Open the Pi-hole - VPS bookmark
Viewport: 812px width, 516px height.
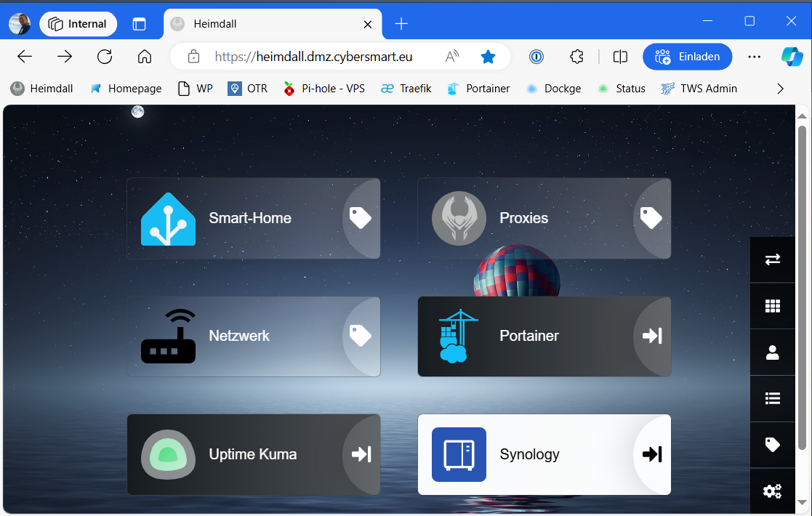pos(324,89)
